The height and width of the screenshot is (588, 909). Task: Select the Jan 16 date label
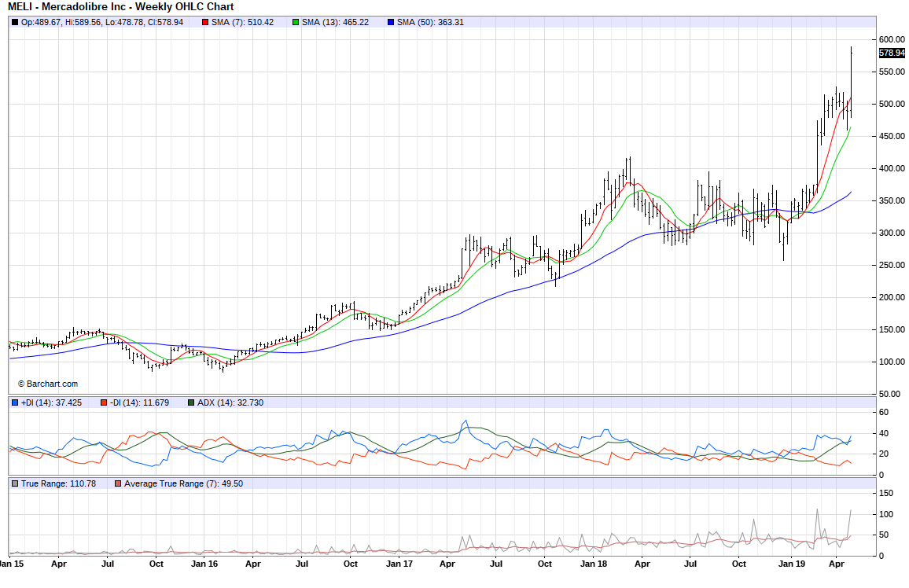click(x=204, y=564)
